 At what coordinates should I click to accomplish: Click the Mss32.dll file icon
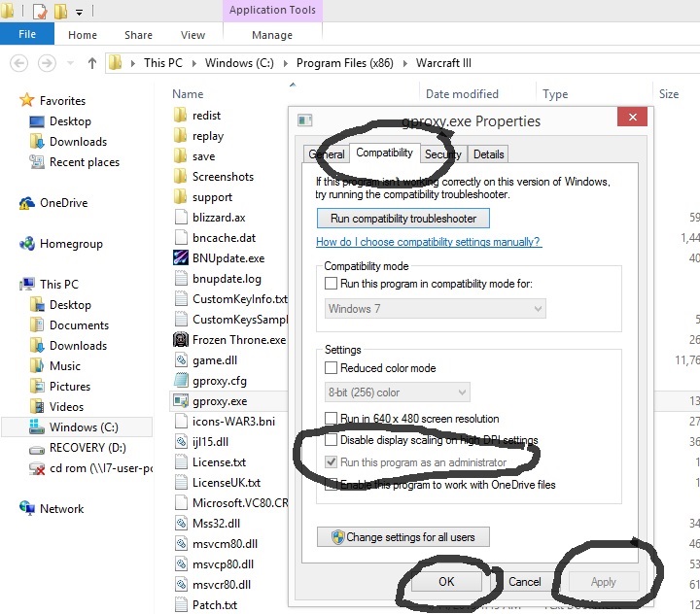click(x=181, y=523)
